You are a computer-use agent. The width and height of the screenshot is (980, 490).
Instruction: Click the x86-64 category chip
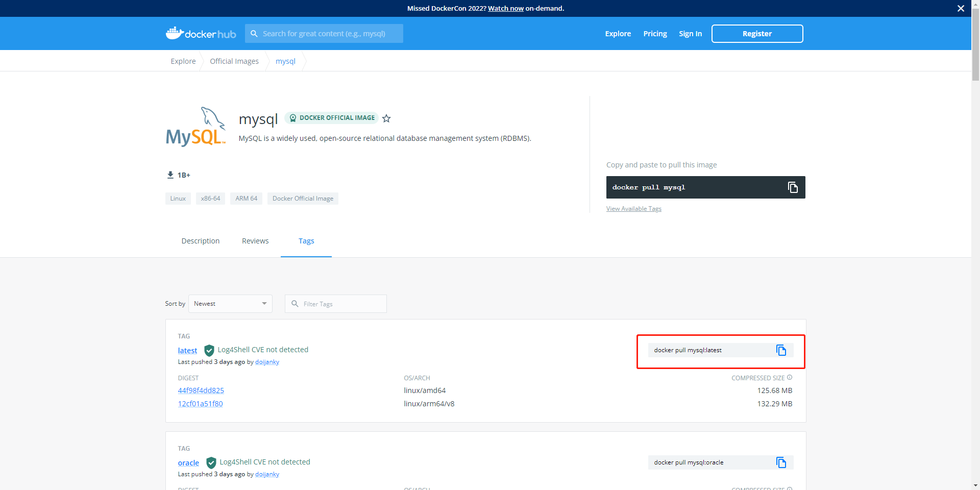coord(210,199)
